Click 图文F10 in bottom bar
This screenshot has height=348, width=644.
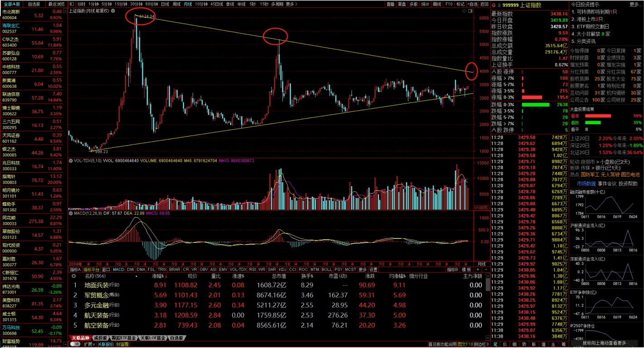pyautogui.click(x=465, y=344)
